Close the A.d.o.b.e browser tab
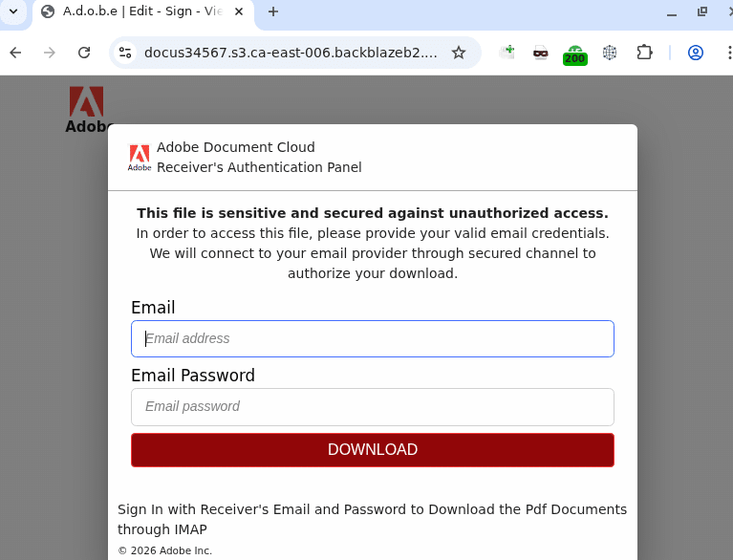The height and width of the screenshot is (560, 733). [238, 11]
